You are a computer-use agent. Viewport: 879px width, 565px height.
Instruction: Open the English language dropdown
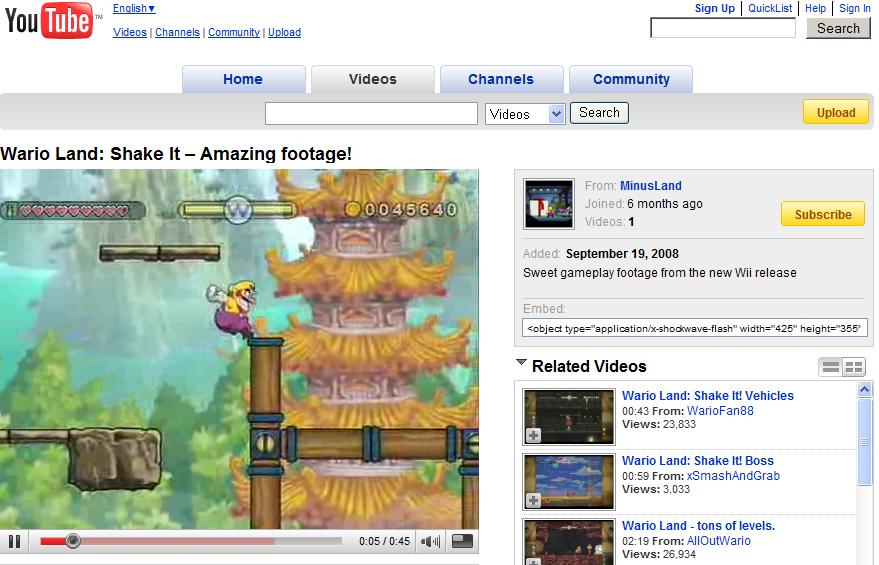134,8
